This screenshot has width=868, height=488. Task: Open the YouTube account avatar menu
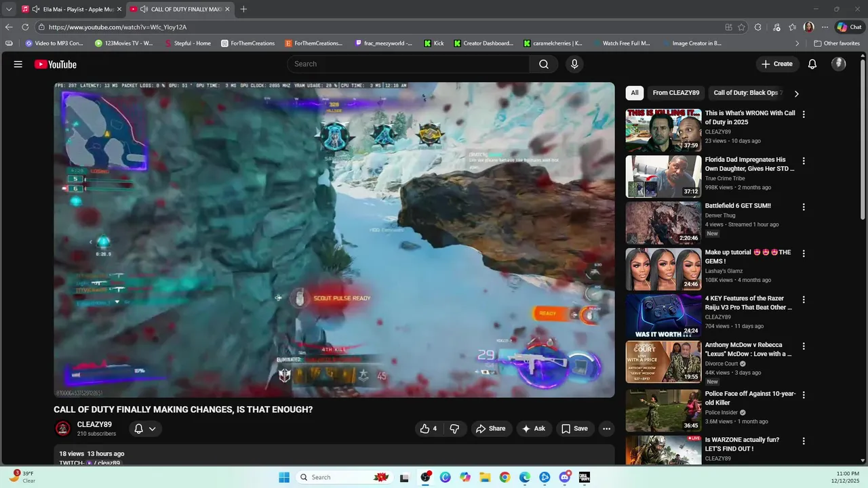839,64
